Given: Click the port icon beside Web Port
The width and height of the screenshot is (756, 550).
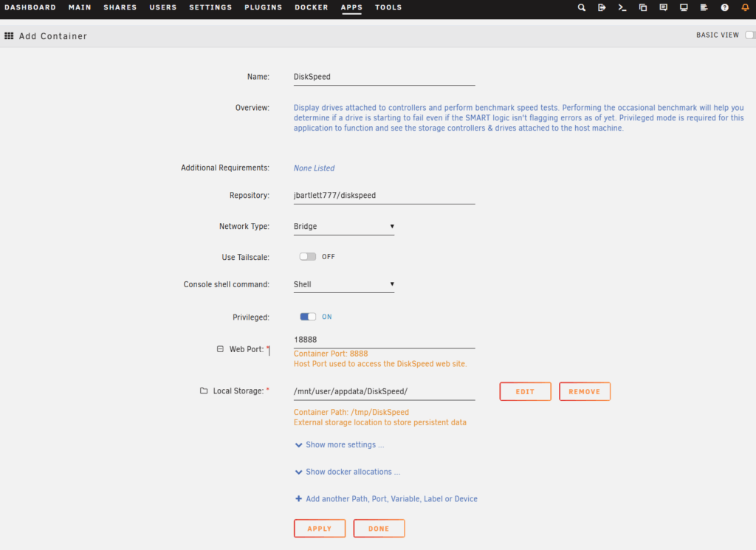Looking at the screenshot, I should tap(220, 349).
